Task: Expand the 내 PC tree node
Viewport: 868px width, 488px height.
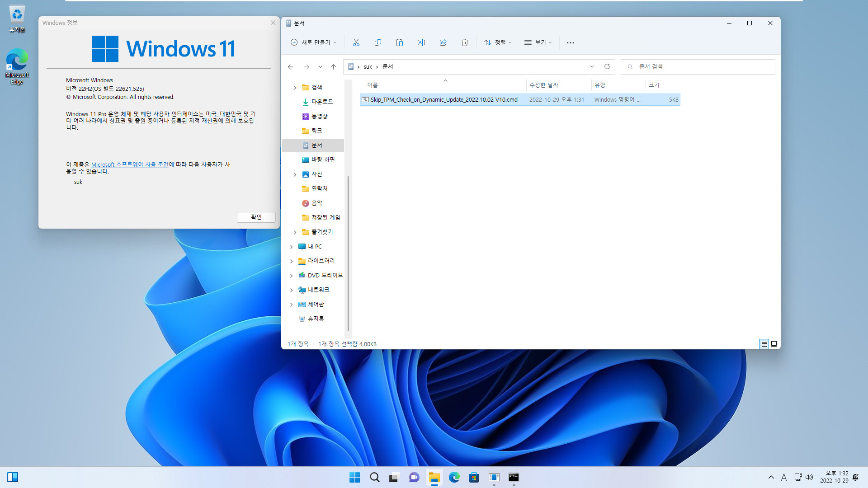Action: (292, 247)
